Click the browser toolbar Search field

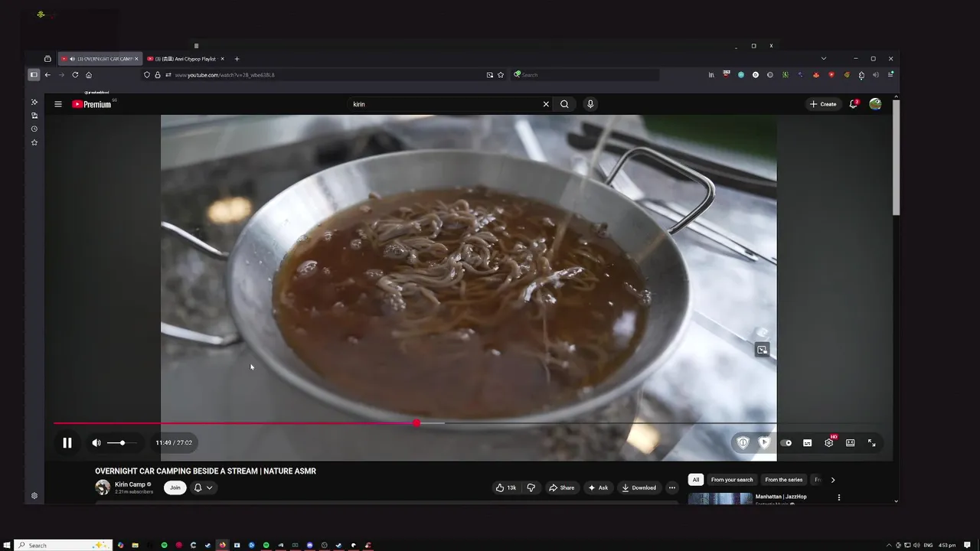click(586, 75)
